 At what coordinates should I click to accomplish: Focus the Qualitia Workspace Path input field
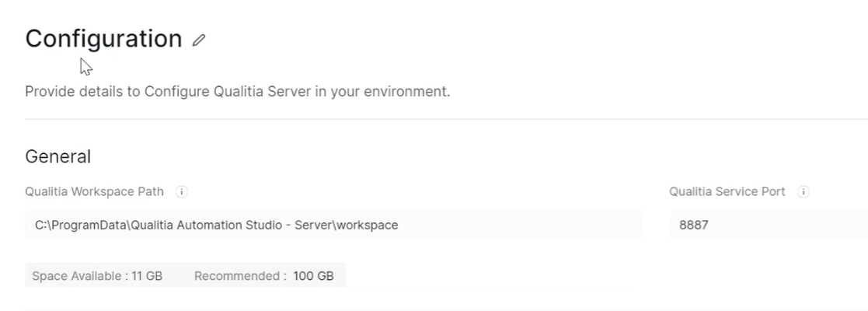coord(333,225)
